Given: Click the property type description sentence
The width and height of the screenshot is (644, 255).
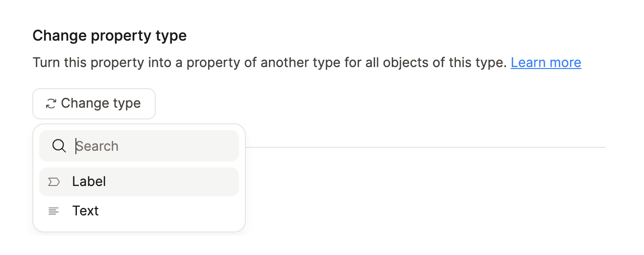Looking at the screenshot, I should point(269,63).
